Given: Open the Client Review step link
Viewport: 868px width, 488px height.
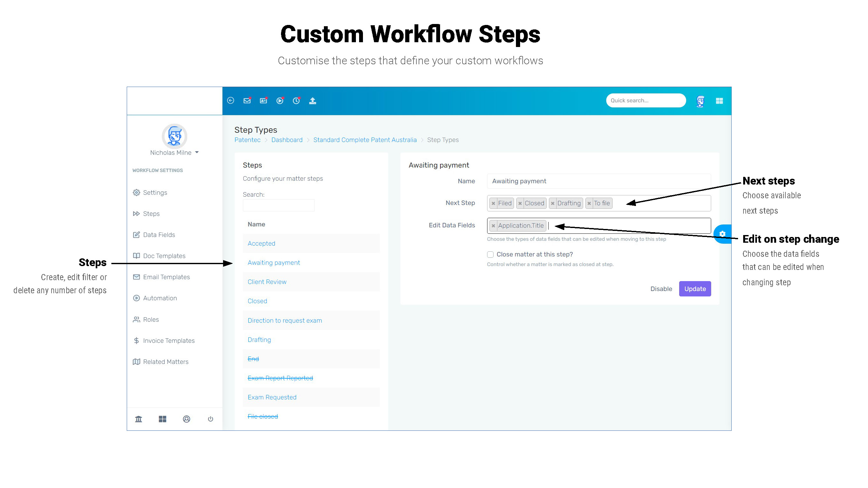Looking at the screenshot, I should click(267, 281).
